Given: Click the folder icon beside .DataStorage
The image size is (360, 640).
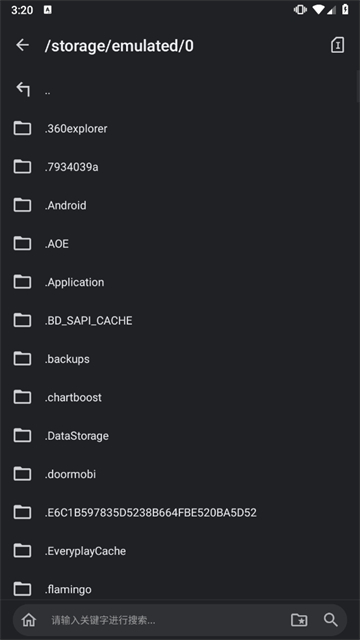Looking at the screenshot, I should coord(22,436).
